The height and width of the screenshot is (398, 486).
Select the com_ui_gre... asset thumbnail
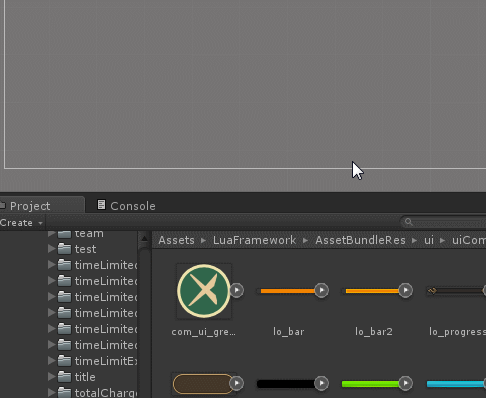pos(204,291)
